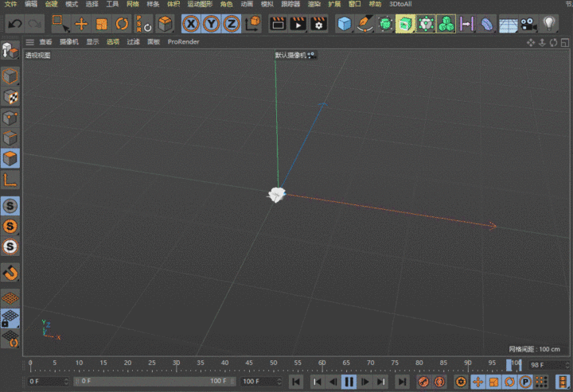
Task: Render to picture viewer
Action: point(298,24)
